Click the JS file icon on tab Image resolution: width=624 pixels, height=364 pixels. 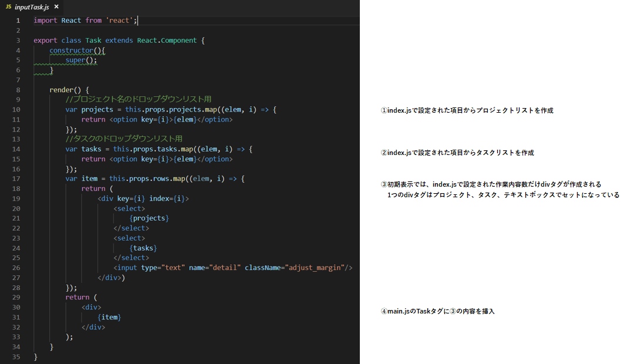[8, 7]
